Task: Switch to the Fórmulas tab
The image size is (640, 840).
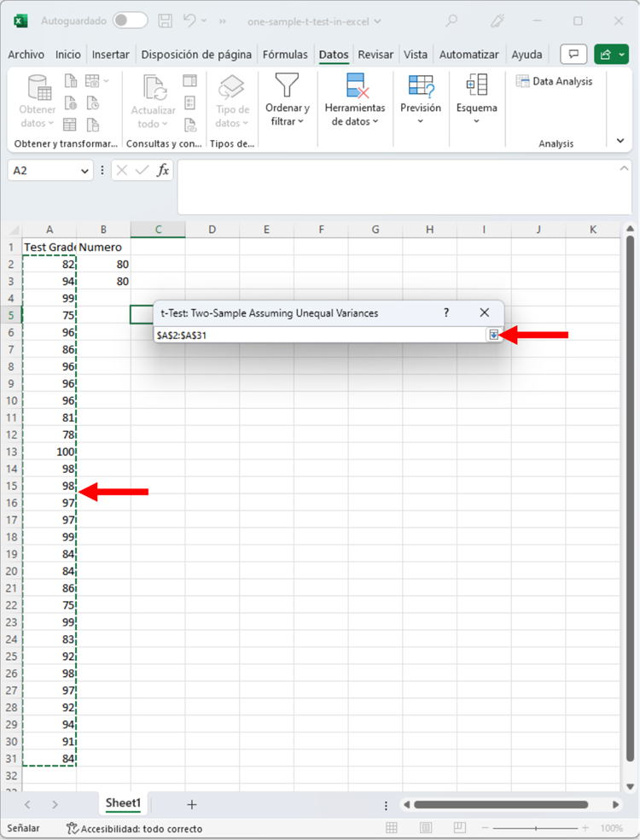Action: [x=285, y=55]
